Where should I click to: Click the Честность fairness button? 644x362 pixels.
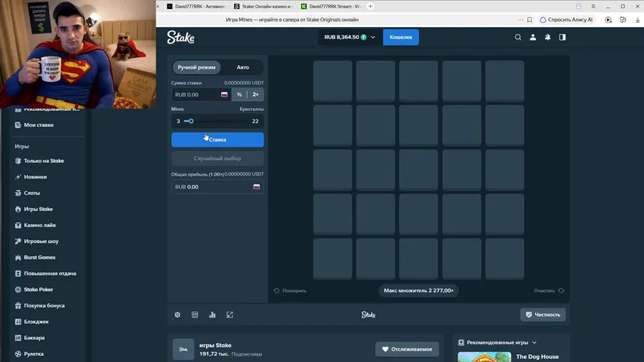543,314
